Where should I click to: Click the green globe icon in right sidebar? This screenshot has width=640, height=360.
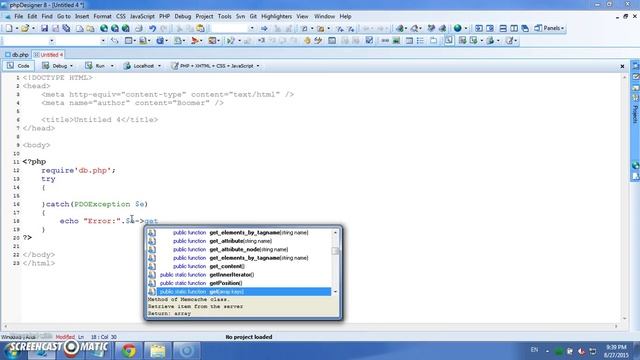click(635, 165)
